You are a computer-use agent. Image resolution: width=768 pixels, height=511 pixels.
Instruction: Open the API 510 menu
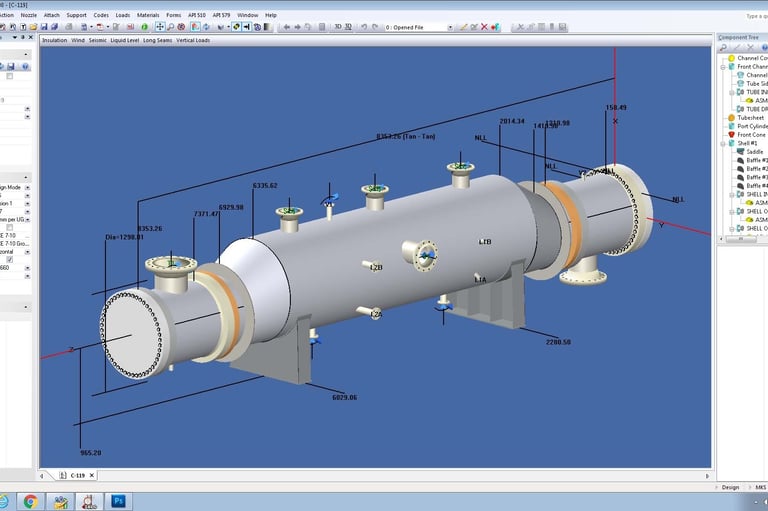point(197,15)
